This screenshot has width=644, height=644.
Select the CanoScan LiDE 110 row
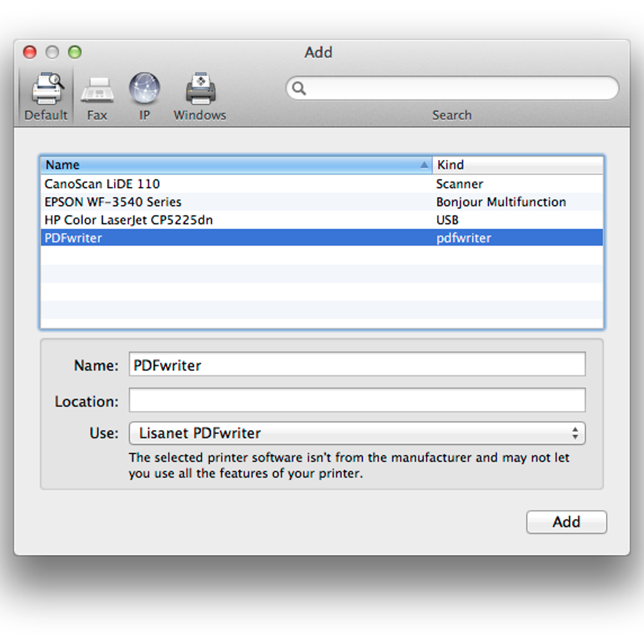(x=103, y=184)
